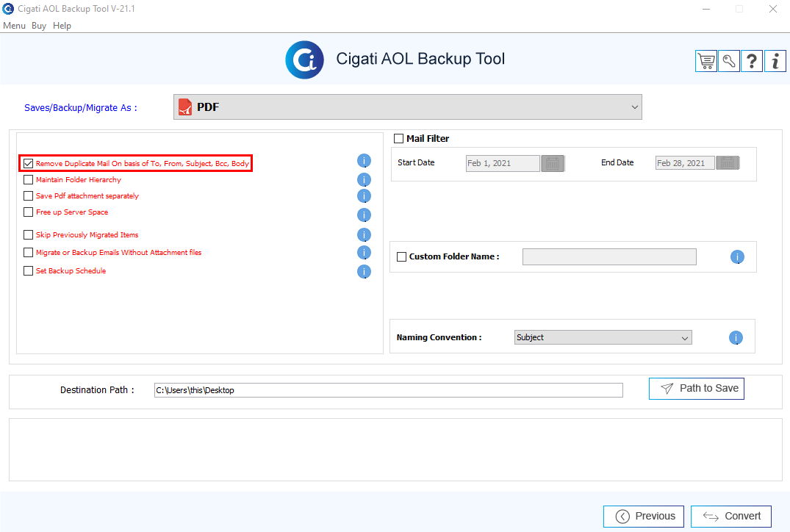Show info for Set Backup Schedule
The width and height of the screenshot is (790, 532).
point(364,272)
